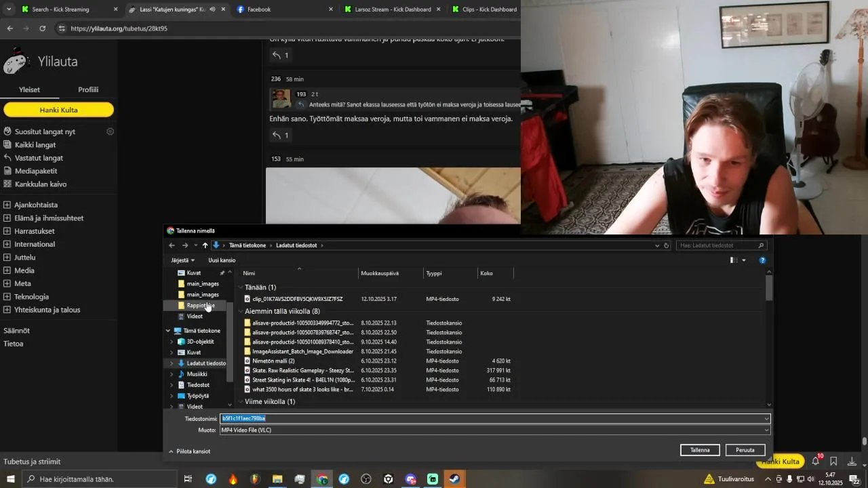Collapse the Tänään (1) file group
This screenshot has height=488, width=868.
click(240, 287)
